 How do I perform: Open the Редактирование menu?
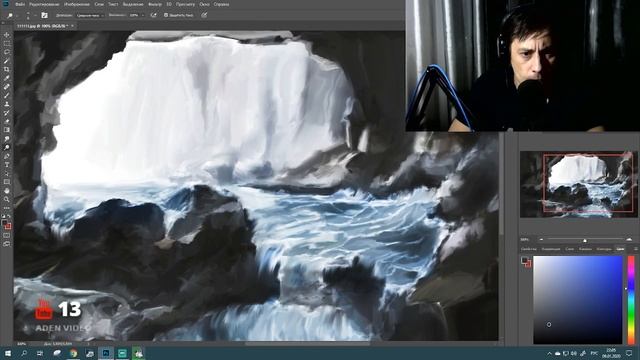(44, 4)
